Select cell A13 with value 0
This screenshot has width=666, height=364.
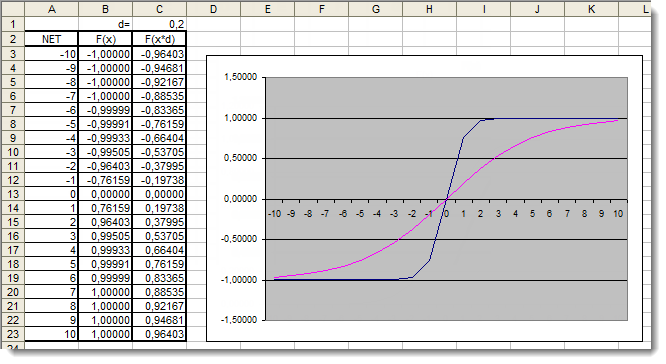pyautogui.click(x=51, y=194)
